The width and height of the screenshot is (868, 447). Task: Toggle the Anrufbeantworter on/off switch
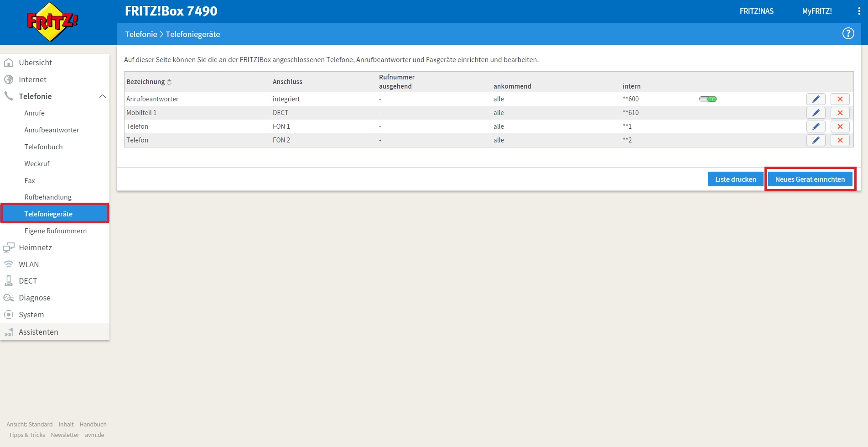tap(707, 99)
